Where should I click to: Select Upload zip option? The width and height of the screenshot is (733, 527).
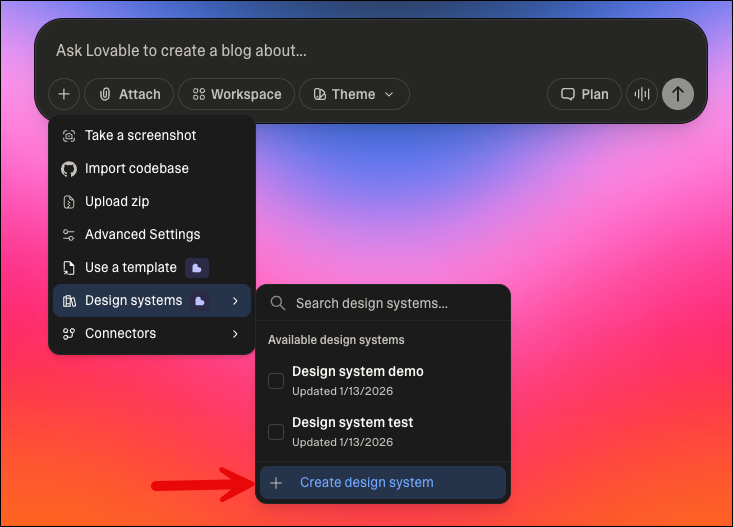(152, 202)
